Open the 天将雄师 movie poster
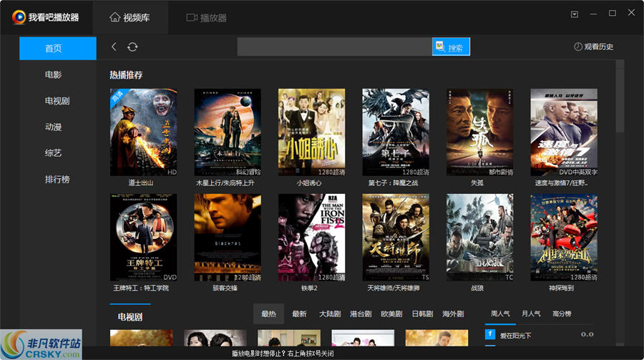The image size is (644, 360). click(x=396, y=238)
